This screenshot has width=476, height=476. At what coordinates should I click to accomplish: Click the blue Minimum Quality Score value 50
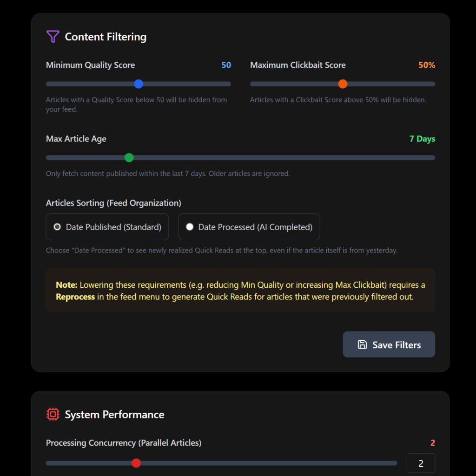point(226,65)
